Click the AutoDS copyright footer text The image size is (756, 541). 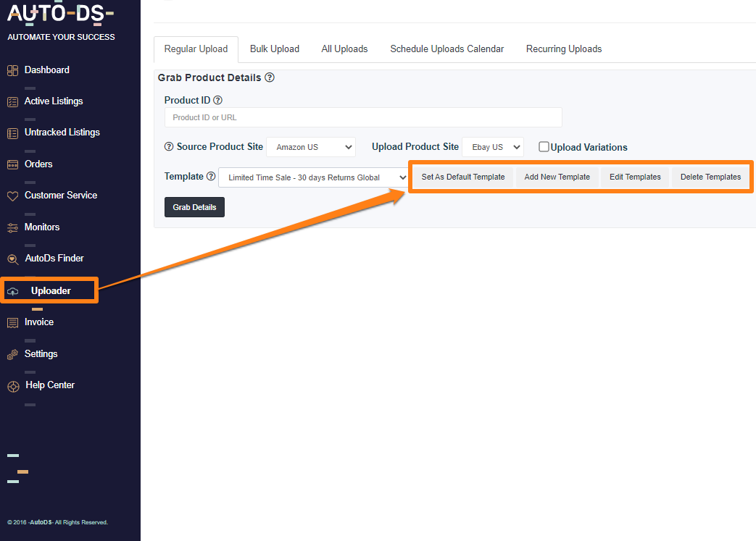(x=57, y=522)
